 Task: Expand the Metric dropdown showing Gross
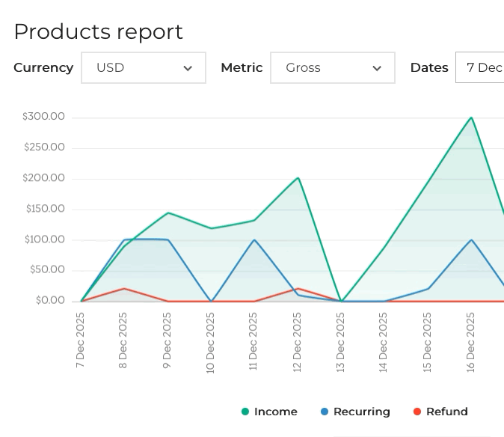coord(332,67)
